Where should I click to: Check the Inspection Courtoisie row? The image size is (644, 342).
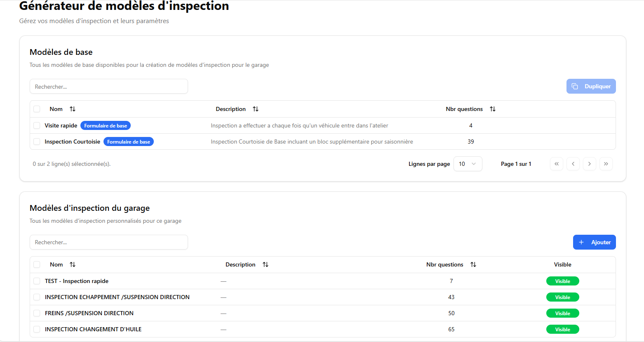pos(37,142)
